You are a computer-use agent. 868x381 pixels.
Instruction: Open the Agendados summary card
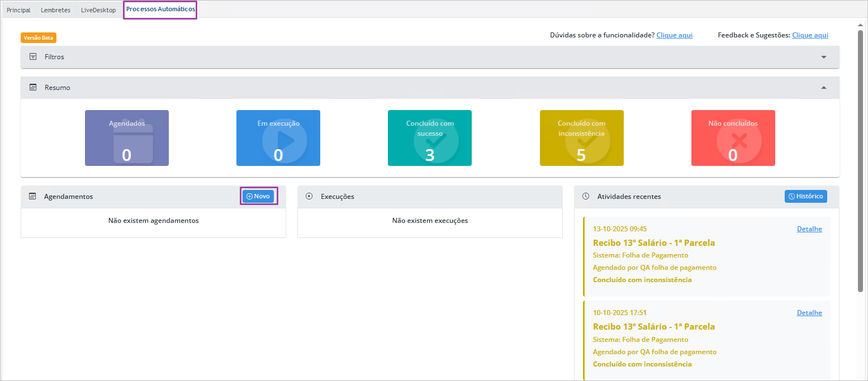click(x=127, y=138)
